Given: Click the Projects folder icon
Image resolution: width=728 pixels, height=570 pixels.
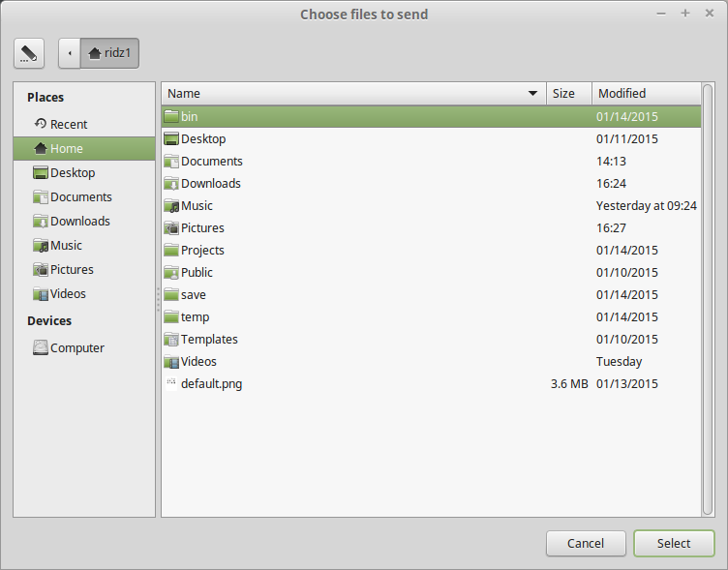Looking at the screenshot, I should click(x=171, y=250).
